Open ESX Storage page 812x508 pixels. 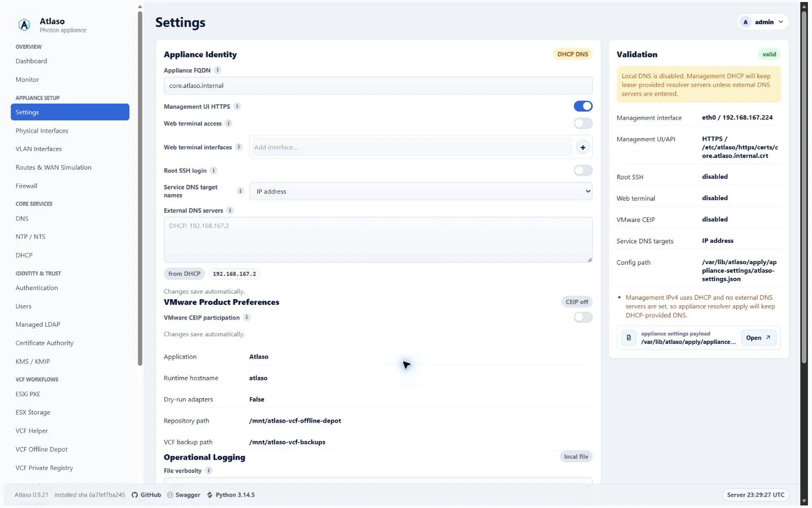tap(70, 412)
